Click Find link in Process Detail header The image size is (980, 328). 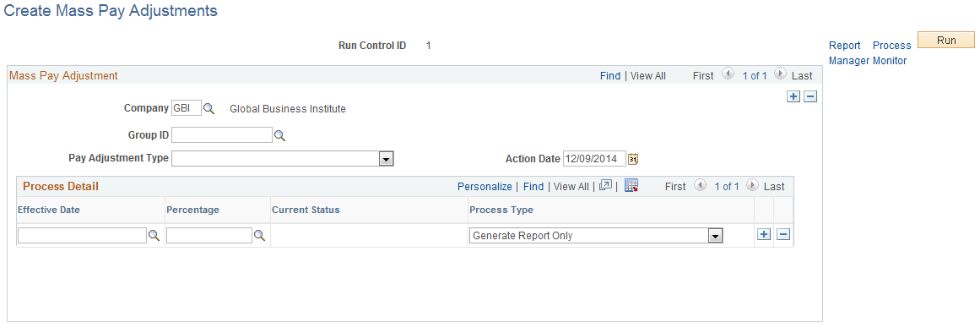pyautogui.click(x=533, y=187)
